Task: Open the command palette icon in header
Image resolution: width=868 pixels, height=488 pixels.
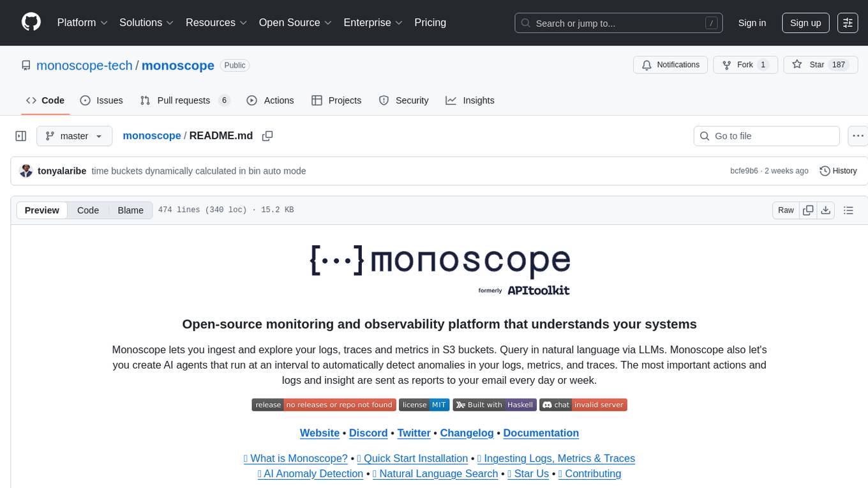Action: pyautogui.click(x=848, y=22)
